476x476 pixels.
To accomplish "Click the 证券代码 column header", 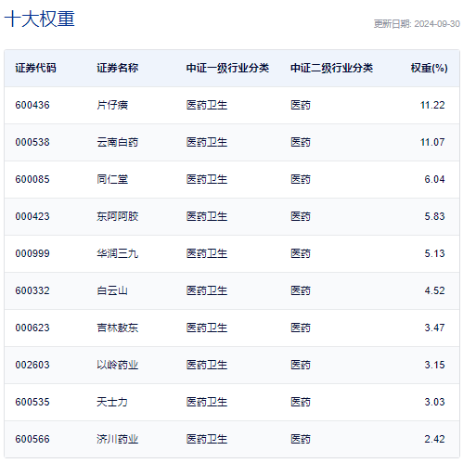I will click(x=36, y=68).
